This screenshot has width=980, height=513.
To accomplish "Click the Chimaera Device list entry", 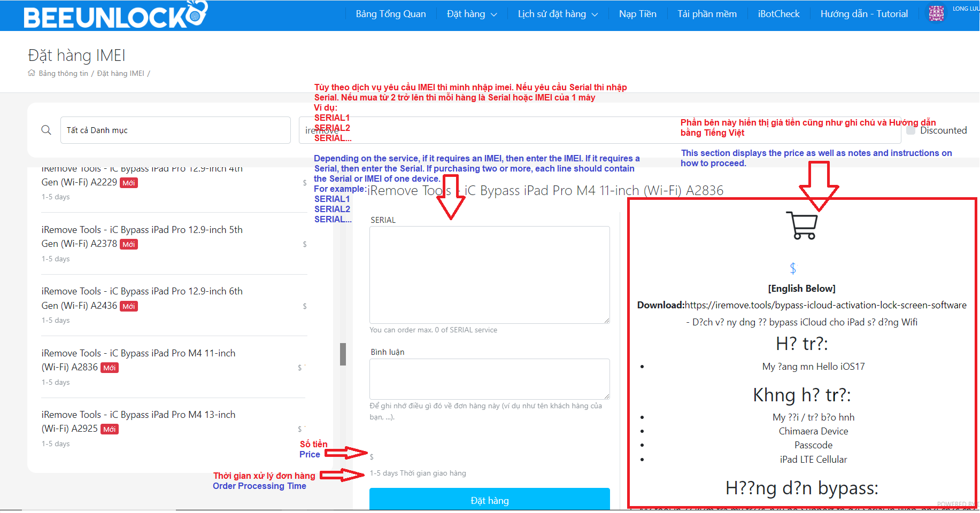I will (813, 431).
